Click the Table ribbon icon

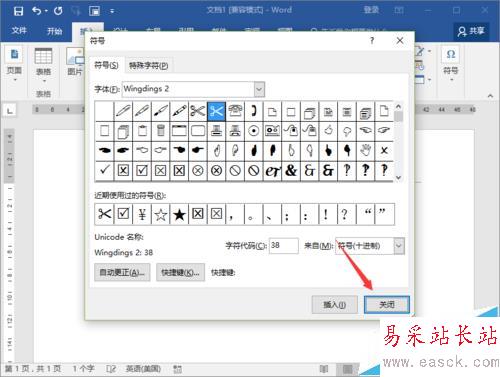point(43,65)
